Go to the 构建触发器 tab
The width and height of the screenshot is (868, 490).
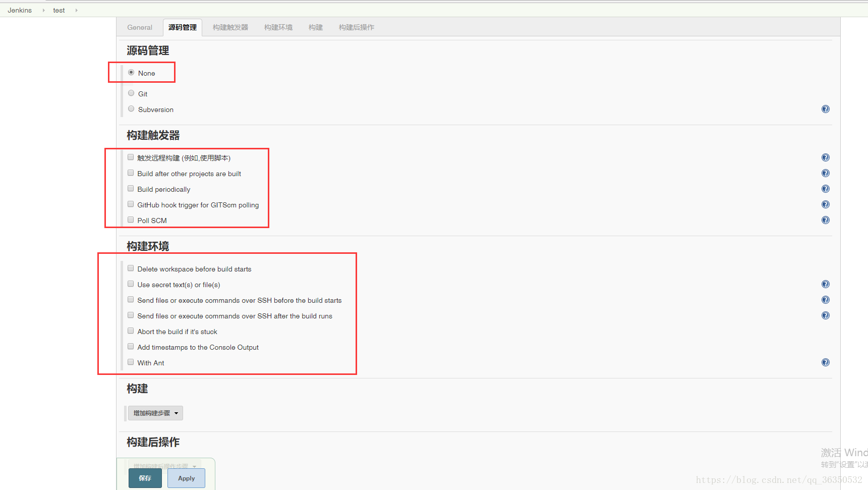230,28
